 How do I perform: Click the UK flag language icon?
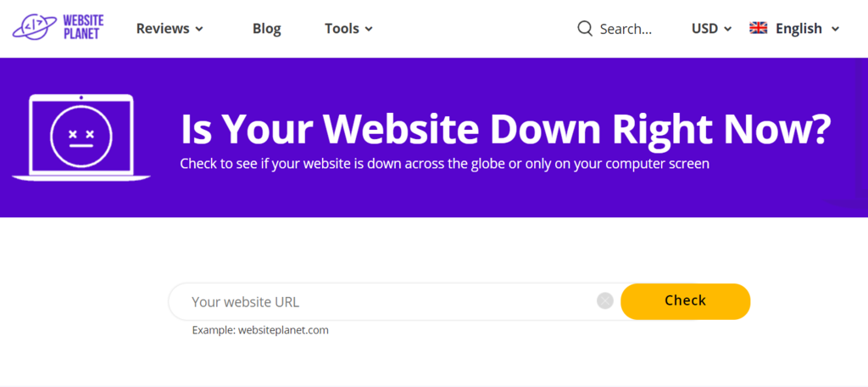[758, 28]
